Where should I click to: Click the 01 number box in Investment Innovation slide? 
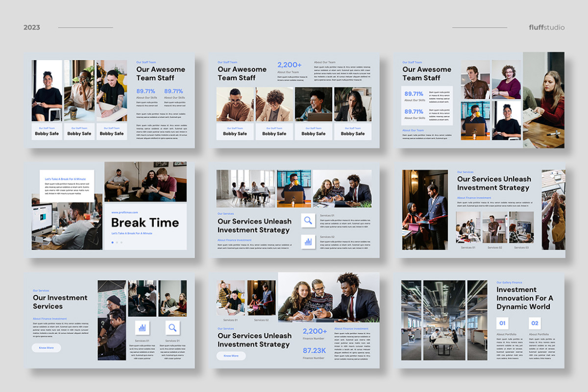(x=502, y=323)
